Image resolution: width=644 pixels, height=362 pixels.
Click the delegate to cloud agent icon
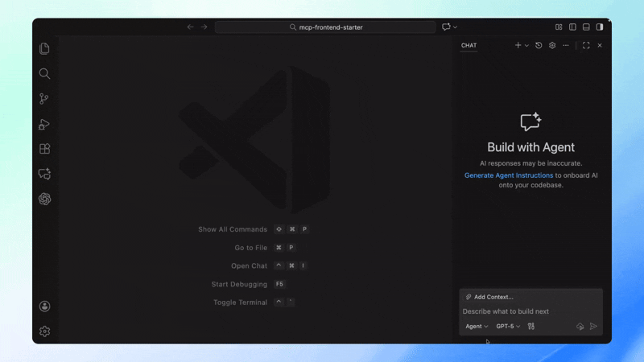[x=580, y=327]
